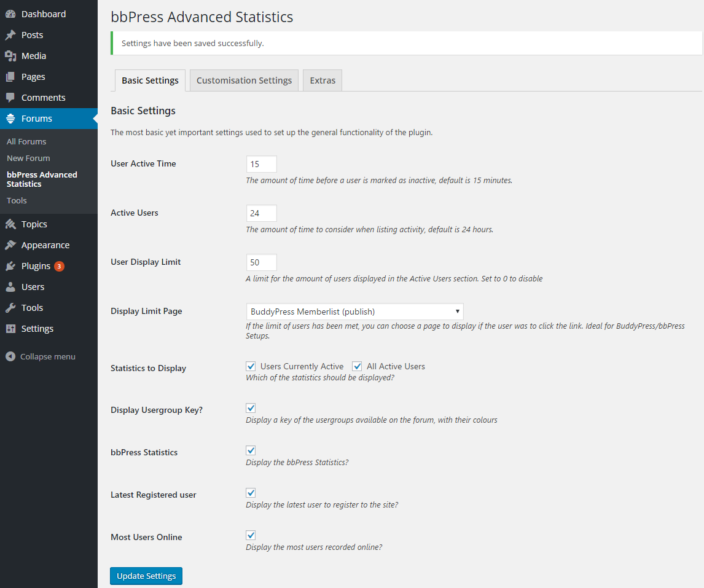Open Posts menu item
Viewport: 704px width, 588px height.
coord(49,35)
